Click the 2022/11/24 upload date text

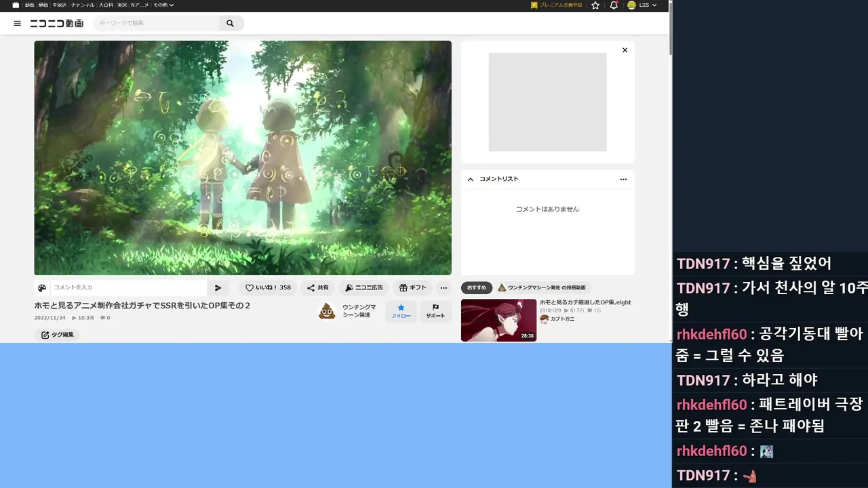tap(50, 318)
